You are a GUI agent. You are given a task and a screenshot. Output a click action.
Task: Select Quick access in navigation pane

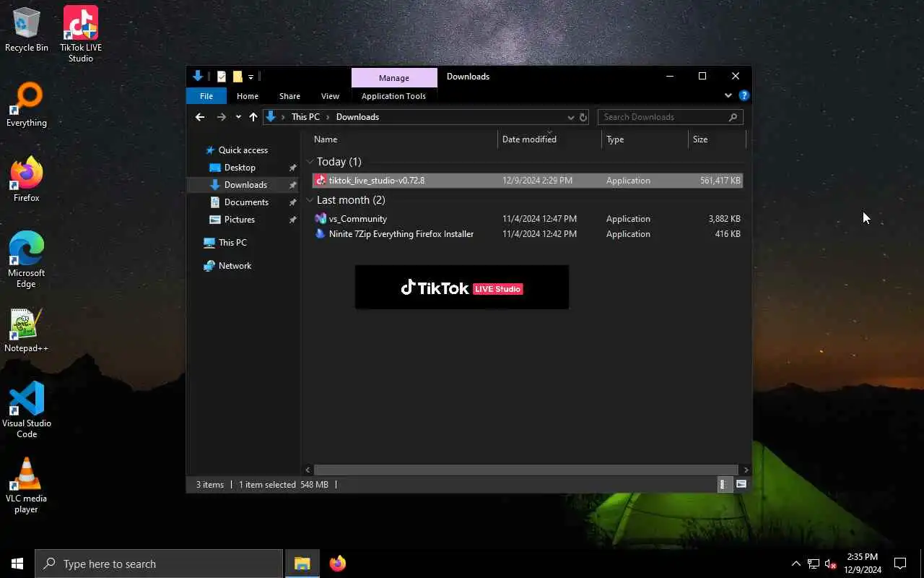[243, 150]
